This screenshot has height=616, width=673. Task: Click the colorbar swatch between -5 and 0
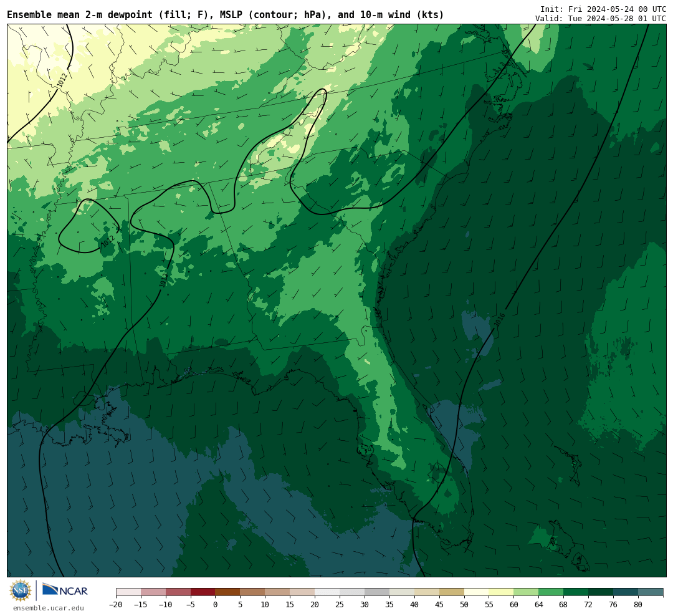[x=203, y=592]
